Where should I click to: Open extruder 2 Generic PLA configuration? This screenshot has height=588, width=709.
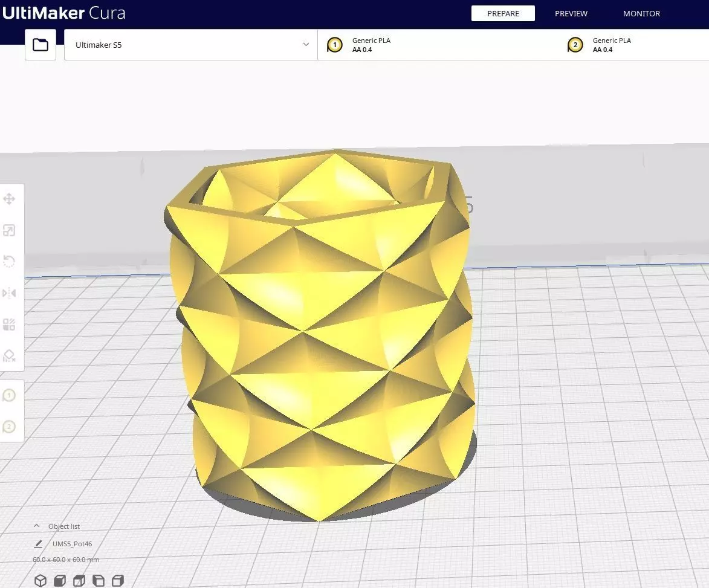[634, 45]
